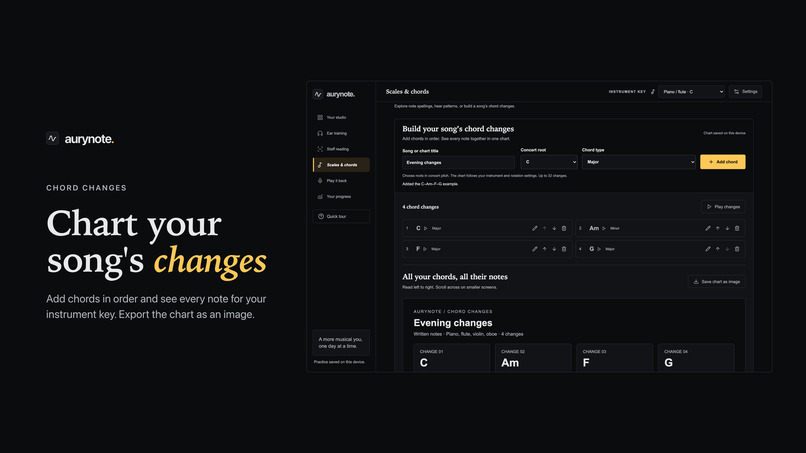
Task: Open Settings in the top bar
Action: pos(745,92)
